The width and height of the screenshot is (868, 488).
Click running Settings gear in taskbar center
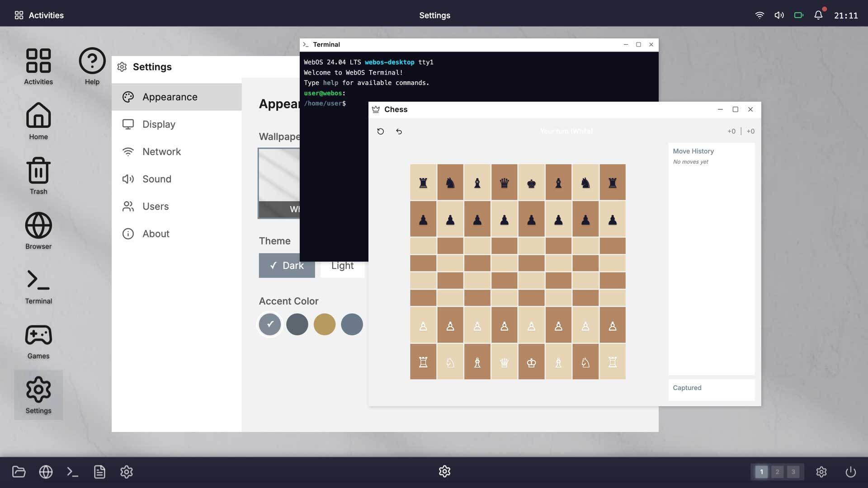[444, 471]
